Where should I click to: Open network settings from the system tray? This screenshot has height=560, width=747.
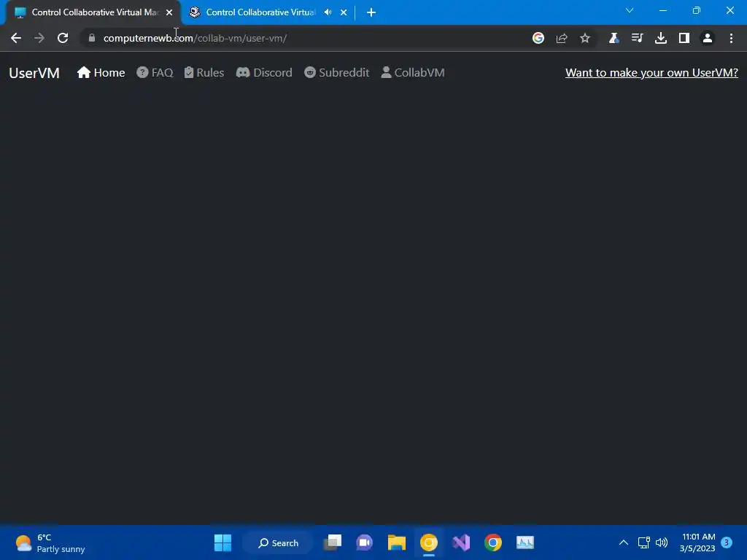click(x=643, y=542)
